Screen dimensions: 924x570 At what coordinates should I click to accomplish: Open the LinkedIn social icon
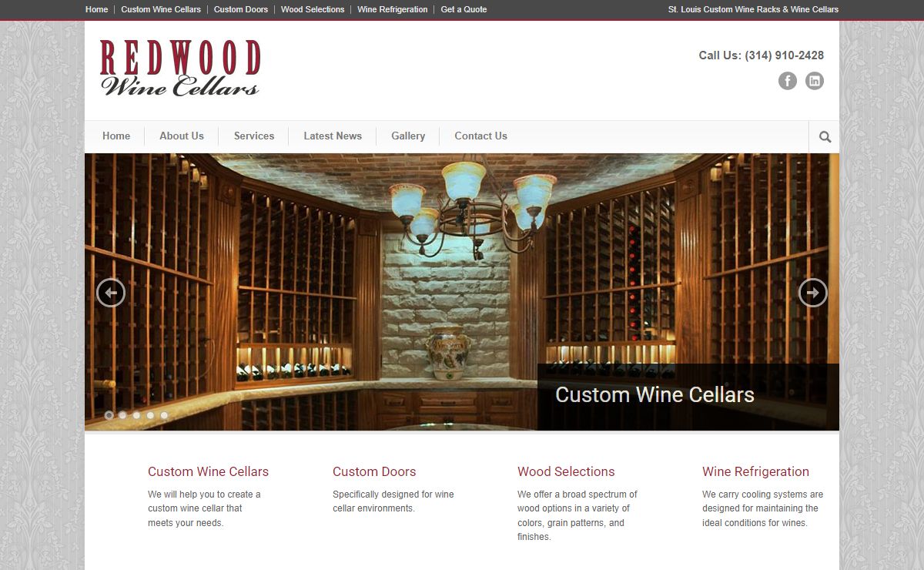815,81
